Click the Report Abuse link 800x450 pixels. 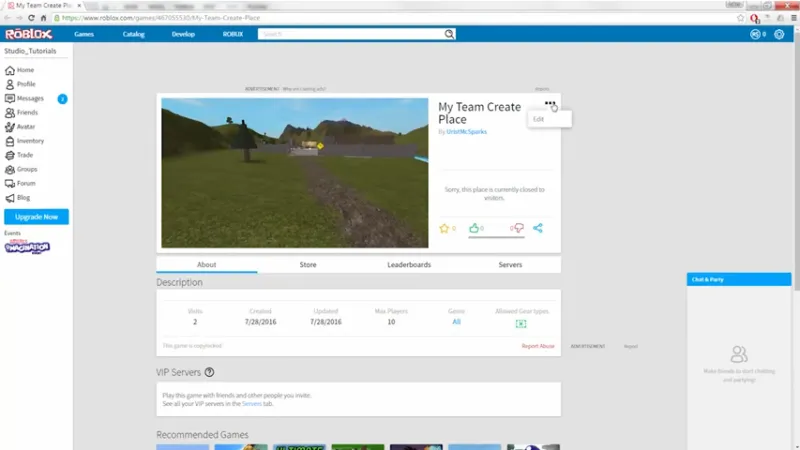click(x=538, y=346)
